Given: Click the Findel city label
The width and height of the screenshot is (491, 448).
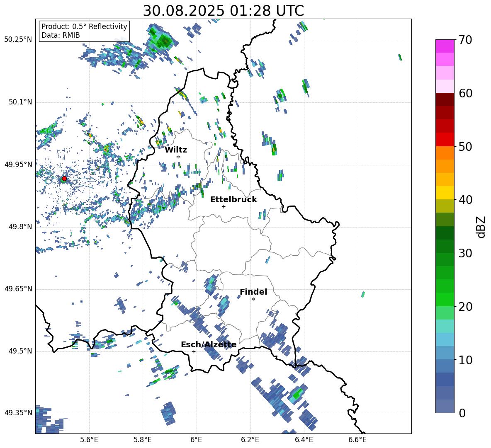Looking at the screenshot, I should point(253,292).
